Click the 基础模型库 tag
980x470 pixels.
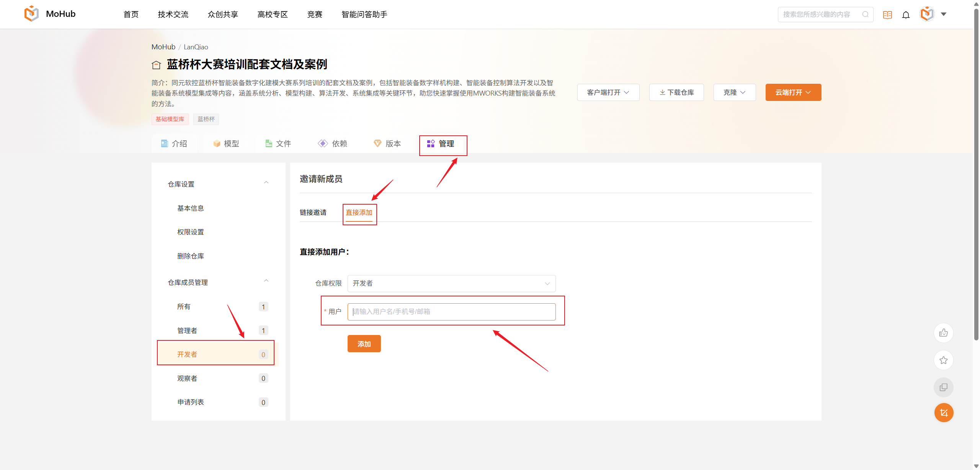(170, 119)
